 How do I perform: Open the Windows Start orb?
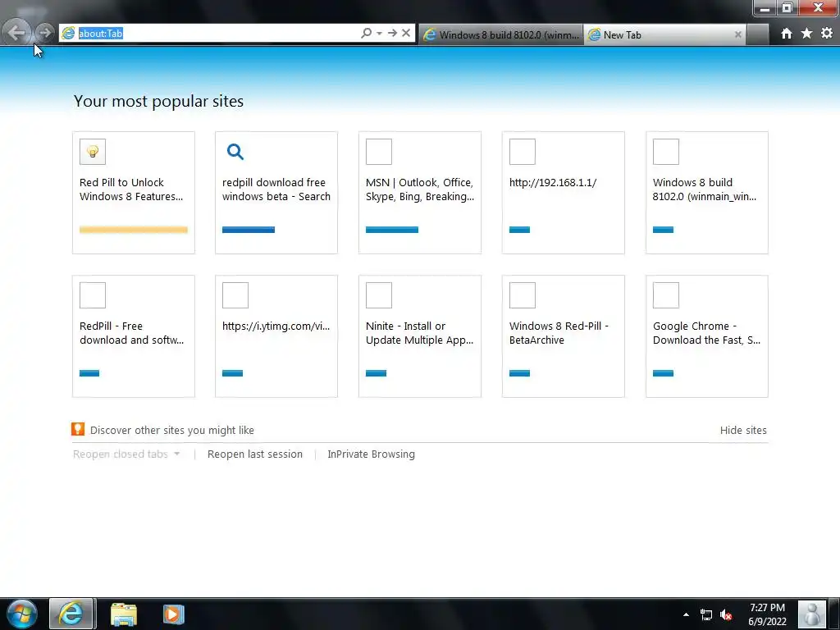(x=22, y=614)
